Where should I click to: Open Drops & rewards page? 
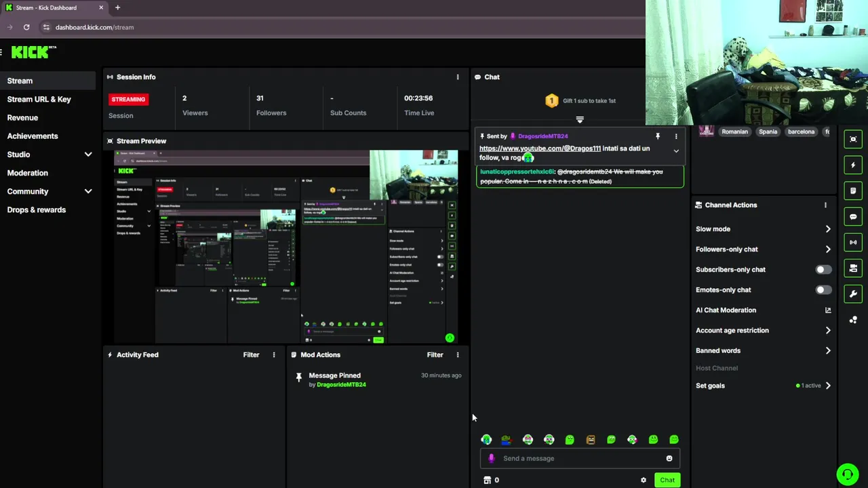tap(36, 209)
